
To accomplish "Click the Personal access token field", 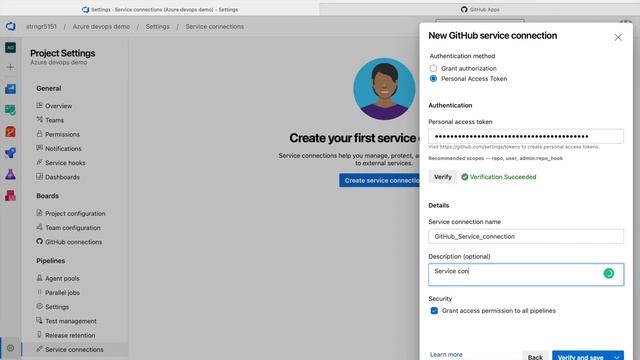I will coord(526,136).
